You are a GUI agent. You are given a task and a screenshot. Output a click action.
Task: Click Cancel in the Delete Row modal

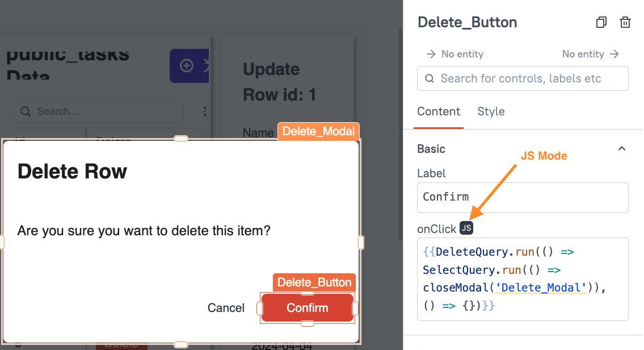(226, 307)
